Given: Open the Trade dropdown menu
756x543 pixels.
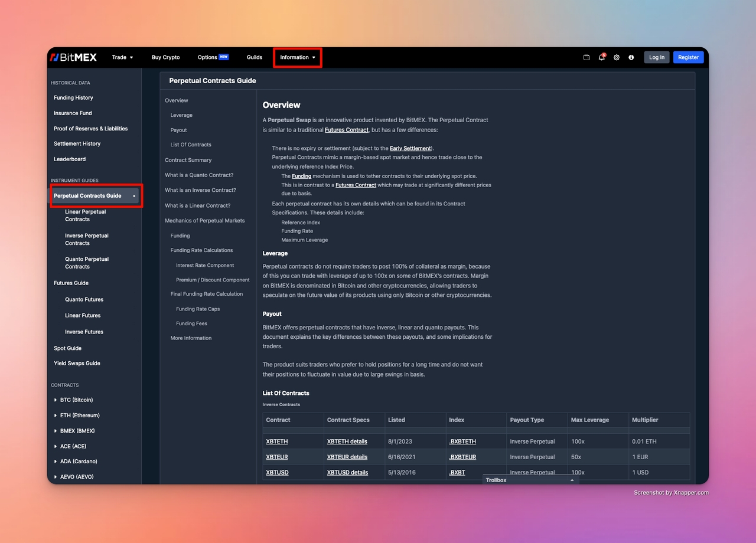Looking at the screenshot, I should (x=122, y=57).
